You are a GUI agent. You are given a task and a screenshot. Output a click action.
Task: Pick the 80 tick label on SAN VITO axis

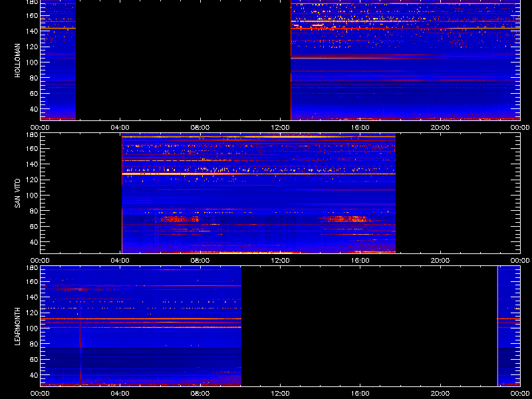tap(35, 211)
